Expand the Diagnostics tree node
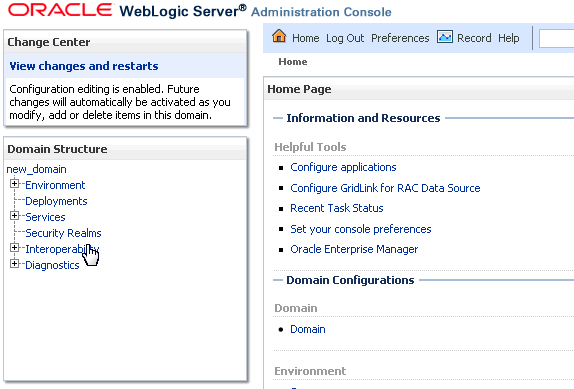Screen dimensions: 574x389 point(14,263)
